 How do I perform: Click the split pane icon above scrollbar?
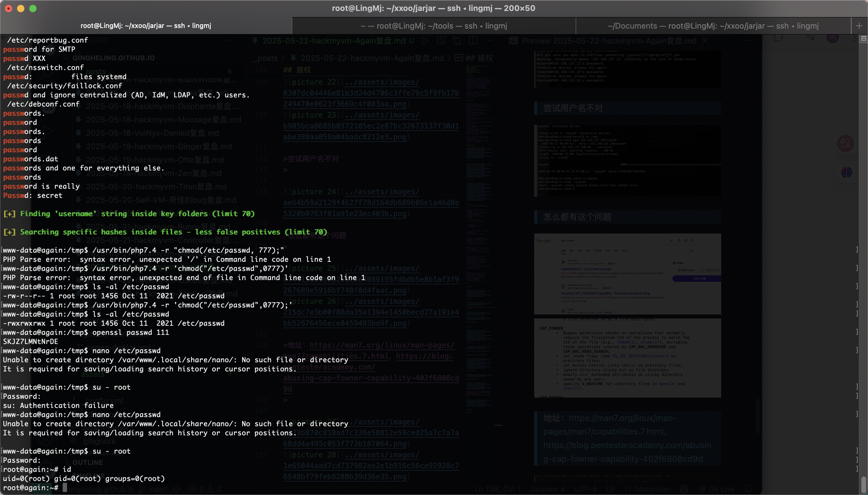point(863,39)
